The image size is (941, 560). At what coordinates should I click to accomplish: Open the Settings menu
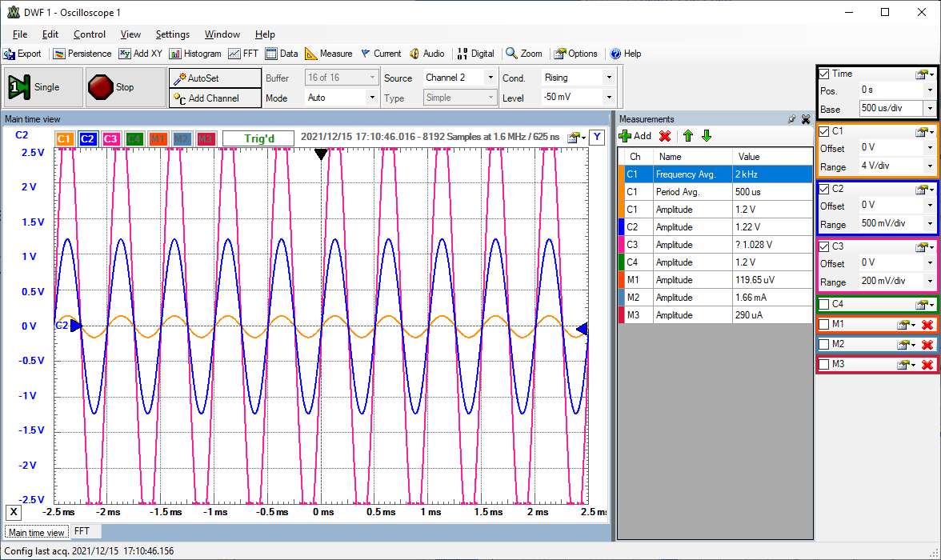(172, 34)
